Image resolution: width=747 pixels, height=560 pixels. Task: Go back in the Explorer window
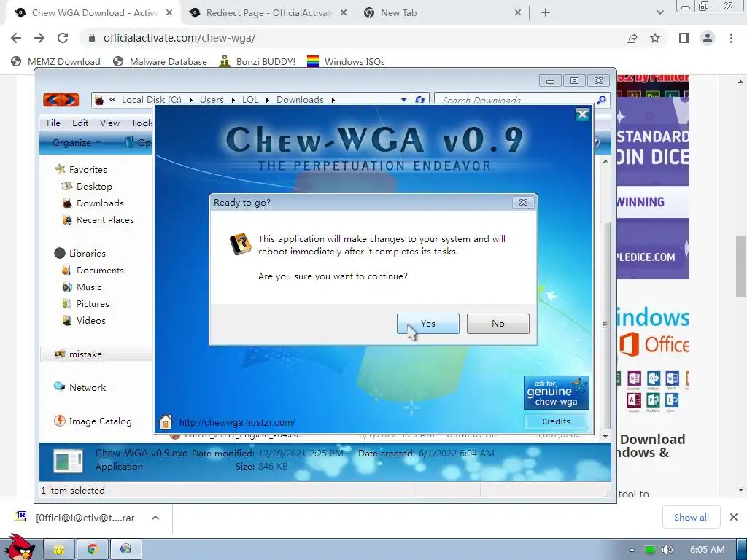pos(52,99)
